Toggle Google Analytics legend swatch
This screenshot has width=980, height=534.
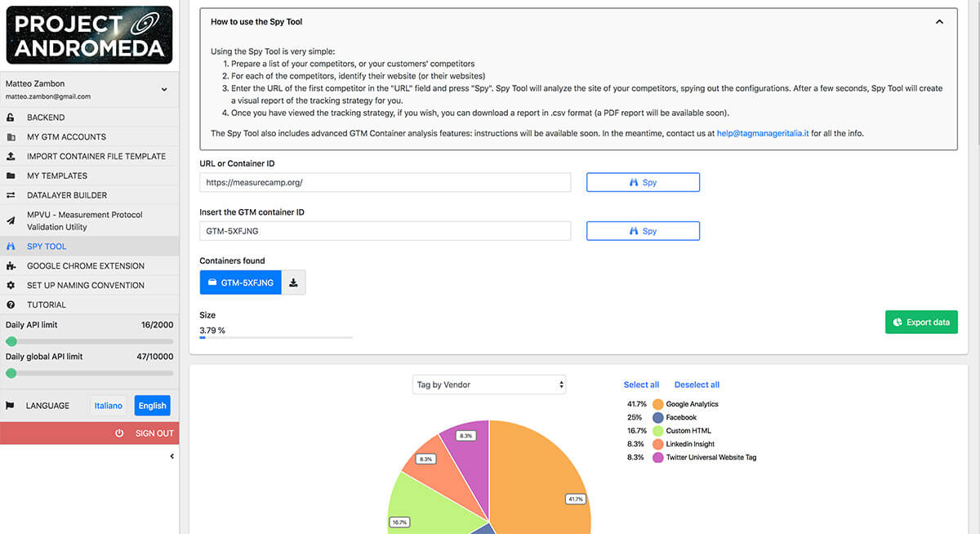(x=658, y=404)
